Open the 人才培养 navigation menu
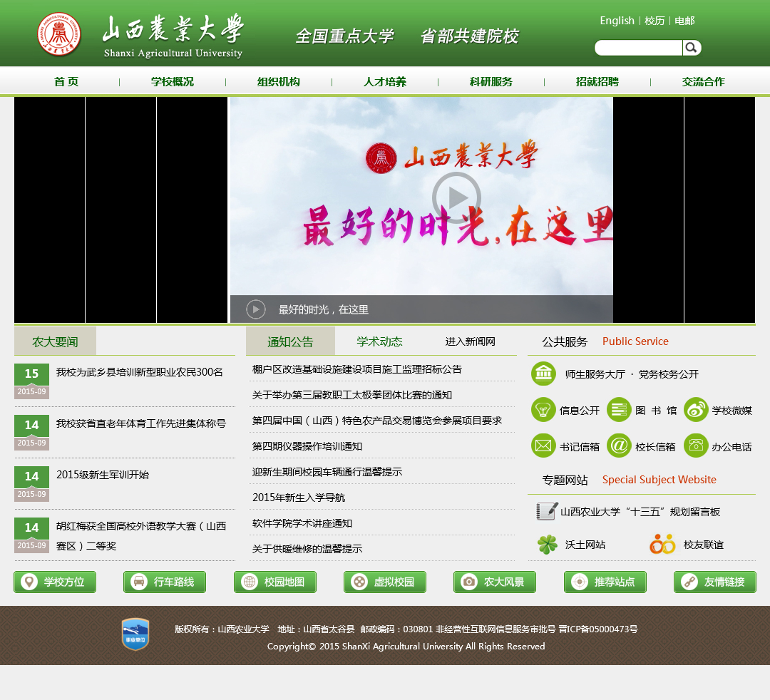Image resolution: width=770 pixels, height=700 pixels. [x=385, y=81]
